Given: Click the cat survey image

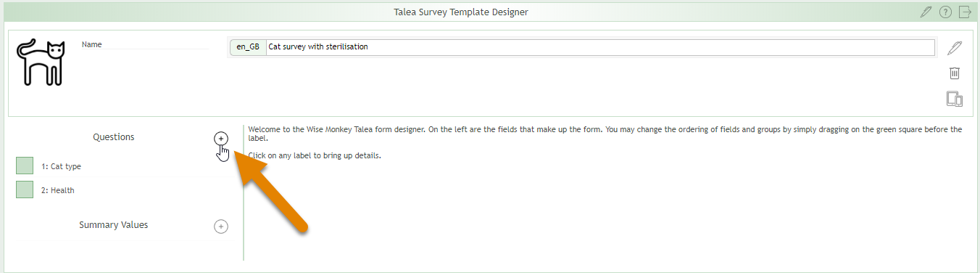Looking at the screenshot, I should pyautogui.click(x=41, y=62).
